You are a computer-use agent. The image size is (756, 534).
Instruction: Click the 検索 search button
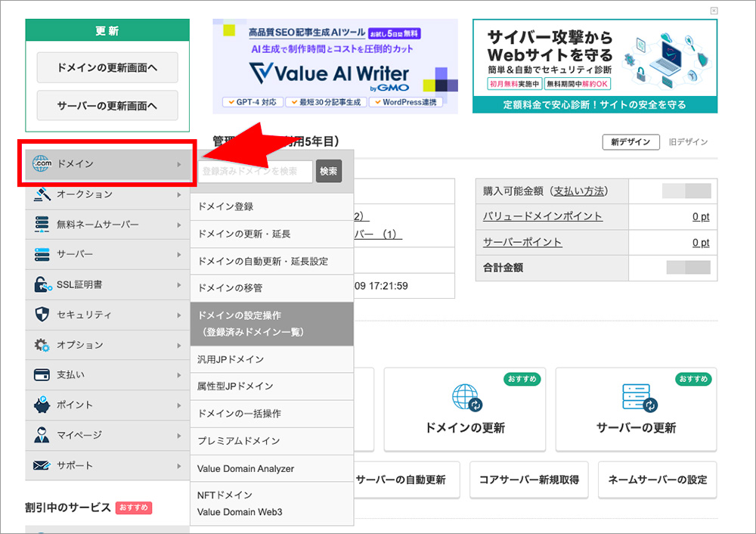tap(329, 171)
